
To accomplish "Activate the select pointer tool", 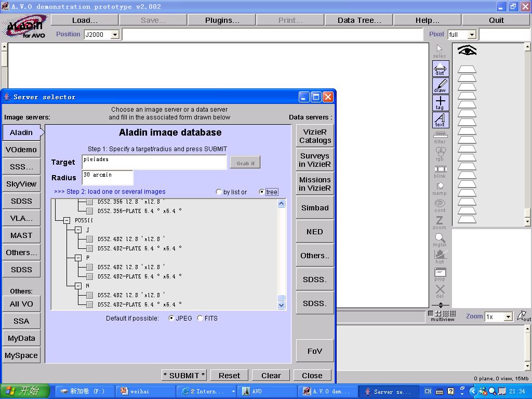I will [x=440, y=51].
